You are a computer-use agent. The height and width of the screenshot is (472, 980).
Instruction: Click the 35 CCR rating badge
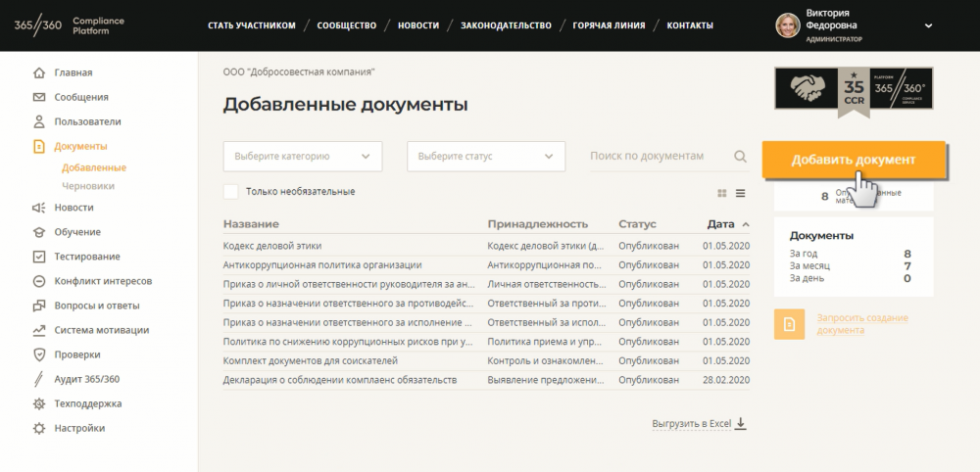click(854, 91)
